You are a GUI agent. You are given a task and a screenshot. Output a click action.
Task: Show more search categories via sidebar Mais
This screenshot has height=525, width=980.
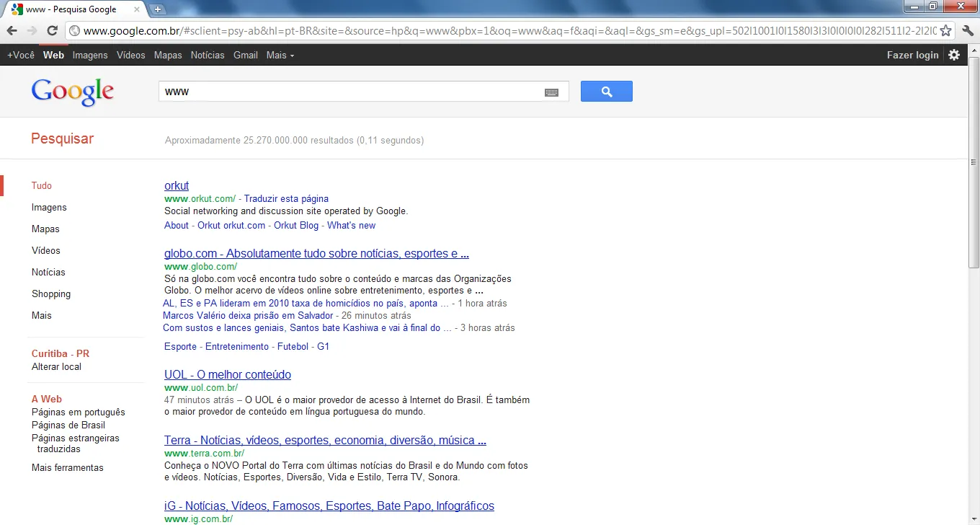(x=42, y=315)
